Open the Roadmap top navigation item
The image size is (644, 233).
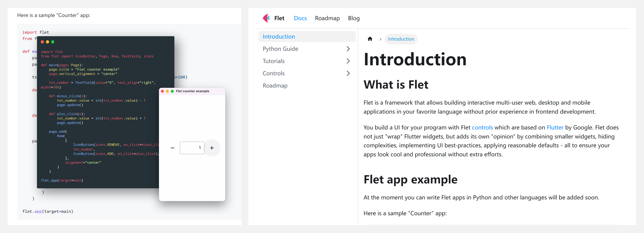click(x=327, y=18)
